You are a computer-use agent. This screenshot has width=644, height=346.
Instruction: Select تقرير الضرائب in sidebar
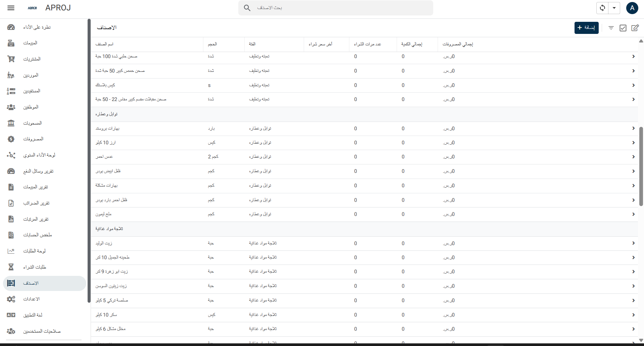pyautogui.click(x=36, y=203)
